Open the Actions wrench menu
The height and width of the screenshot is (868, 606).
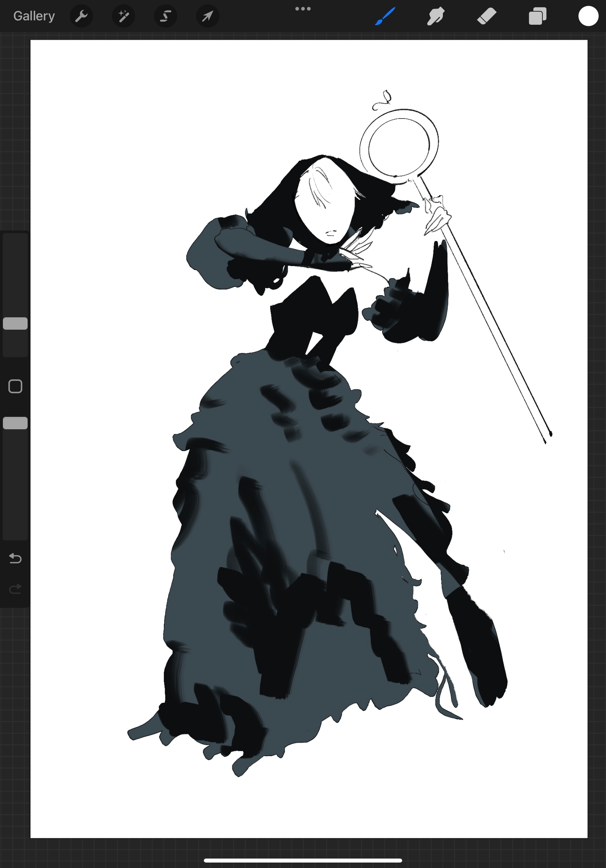pyautogui.click(x=81, y=16)
